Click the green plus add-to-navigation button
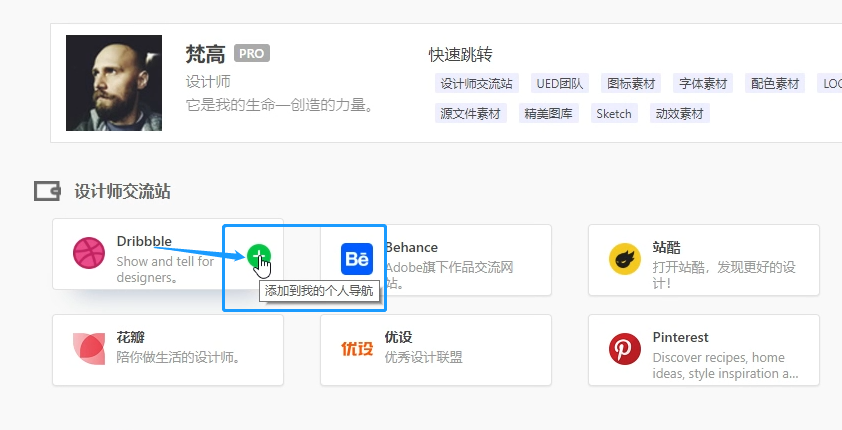 [259, 255]
